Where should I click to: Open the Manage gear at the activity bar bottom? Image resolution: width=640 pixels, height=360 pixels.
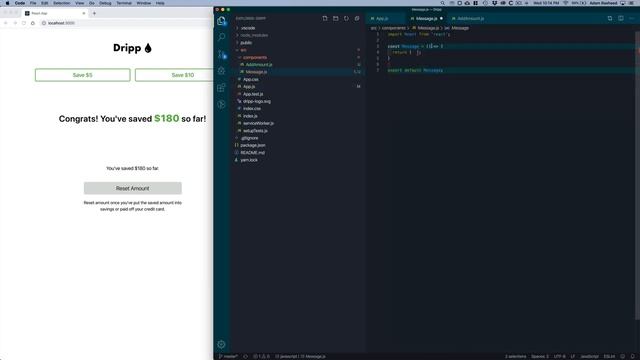[x=221, y=344]
